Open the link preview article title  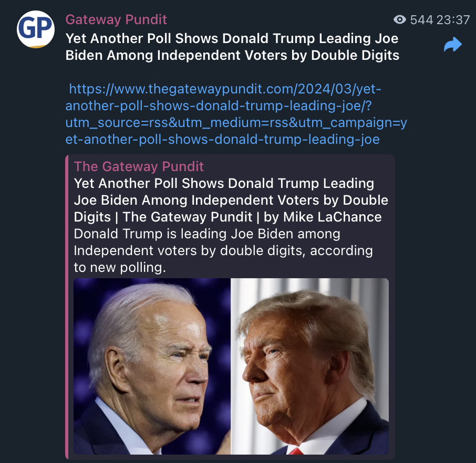tap(231, 200)
